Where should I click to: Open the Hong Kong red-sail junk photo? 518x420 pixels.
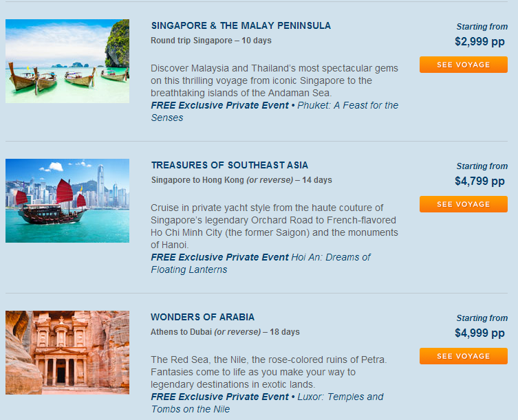(67, 201)
